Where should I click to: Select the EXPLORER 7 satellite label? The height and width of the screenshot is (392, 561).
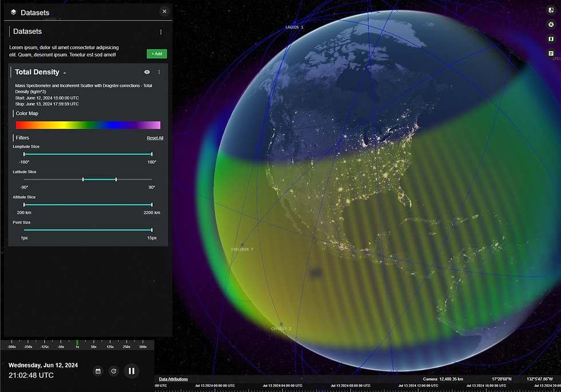pyautogui.click(x=242, y=250)
